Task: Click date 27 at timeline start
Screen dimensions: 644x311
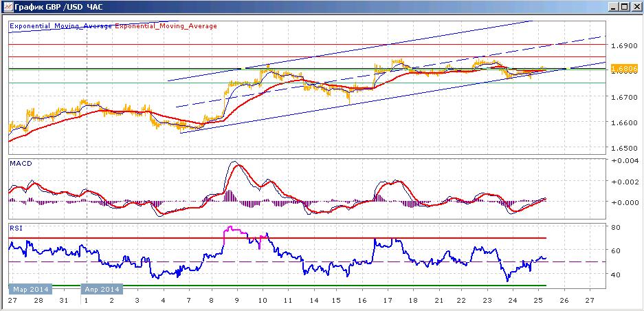Action: click(12, 301)
